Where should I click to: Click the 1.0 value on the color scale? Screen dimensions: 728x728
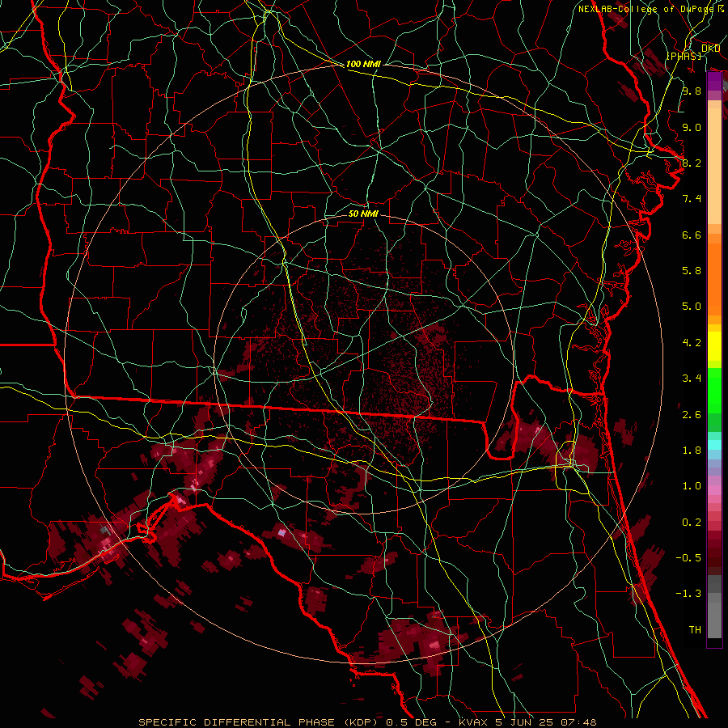692,486
